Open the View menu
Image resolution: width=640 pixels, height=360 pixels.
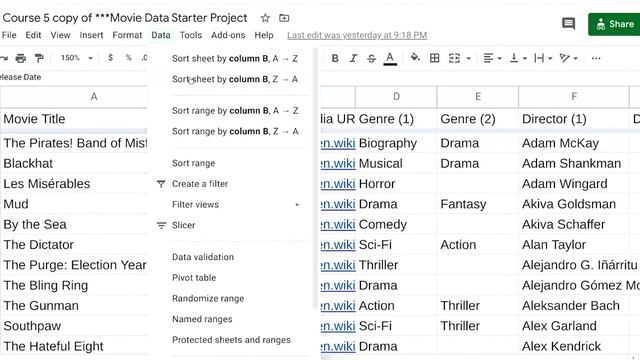click(x=60, y=35)
